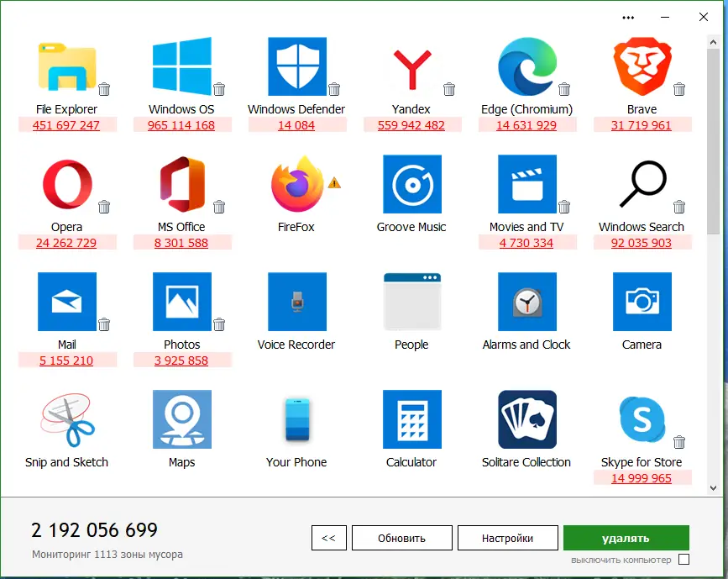The width and height of the screenshot is (728, 579).
Task: Choose the Solitaire Collection cards icon
Action: point(527,419)
